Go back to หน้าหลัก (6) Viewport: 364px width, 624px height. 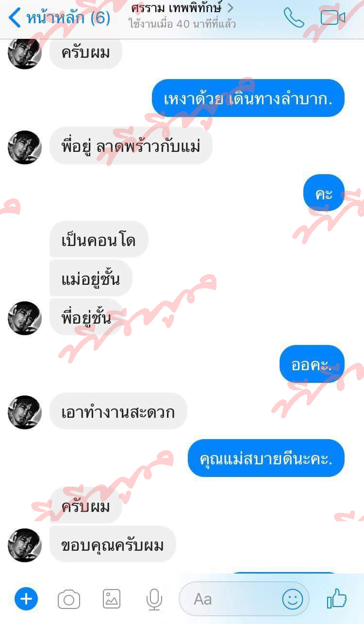click(59, 18)
